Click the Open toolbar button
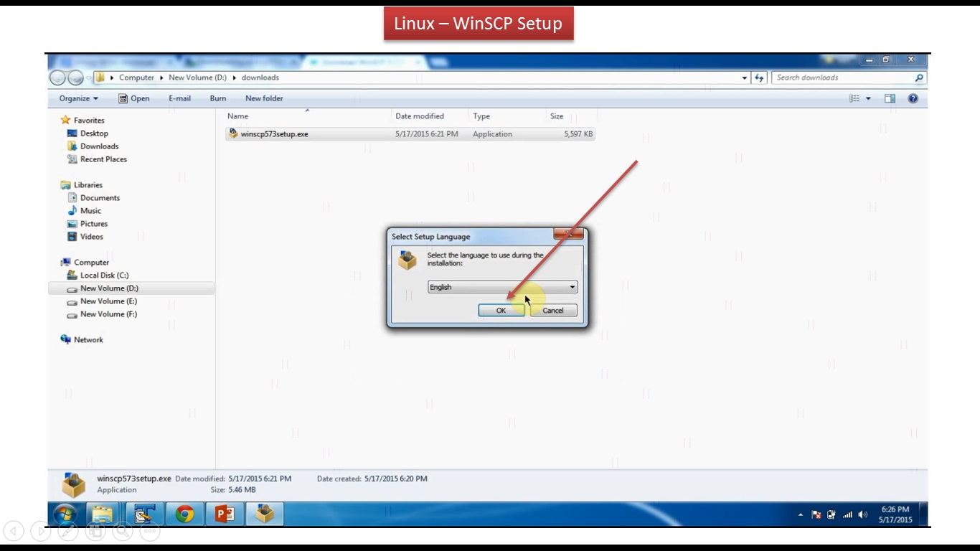This screenshot has height=551, width=980. (134, 98)
